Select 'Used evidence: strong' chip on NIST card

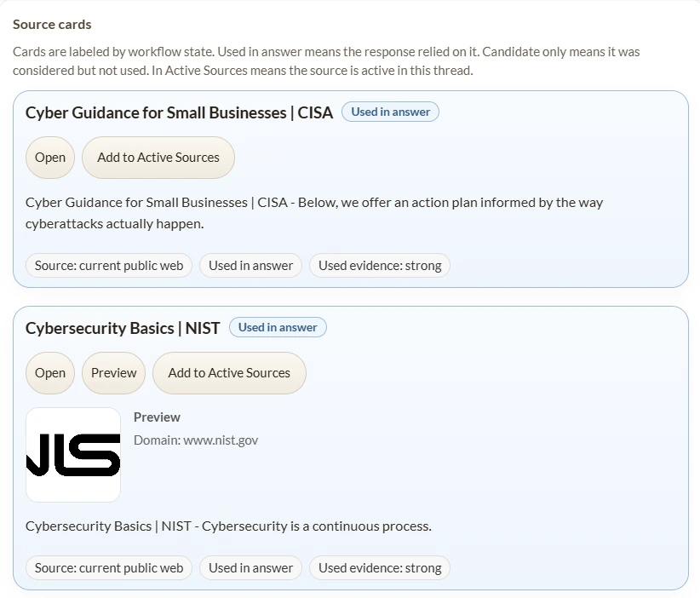click(380, 568)
